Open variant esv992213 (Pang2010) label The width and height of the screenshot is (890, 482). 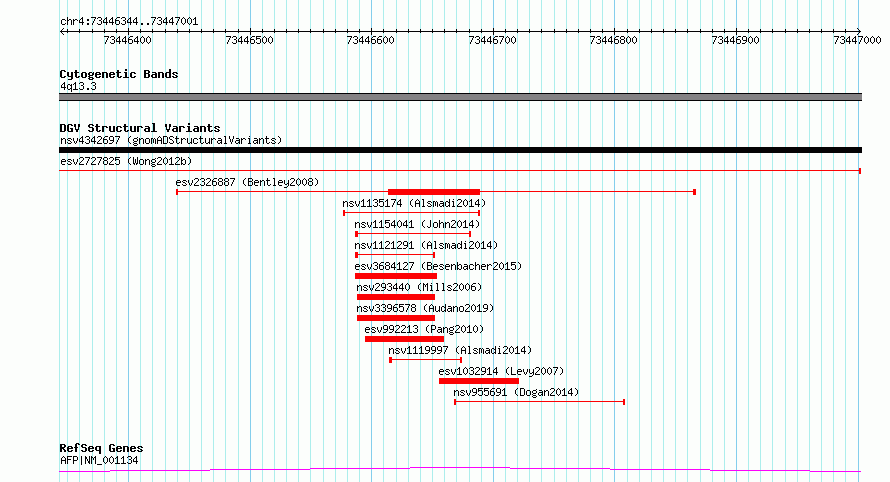[x=425, y=329]
